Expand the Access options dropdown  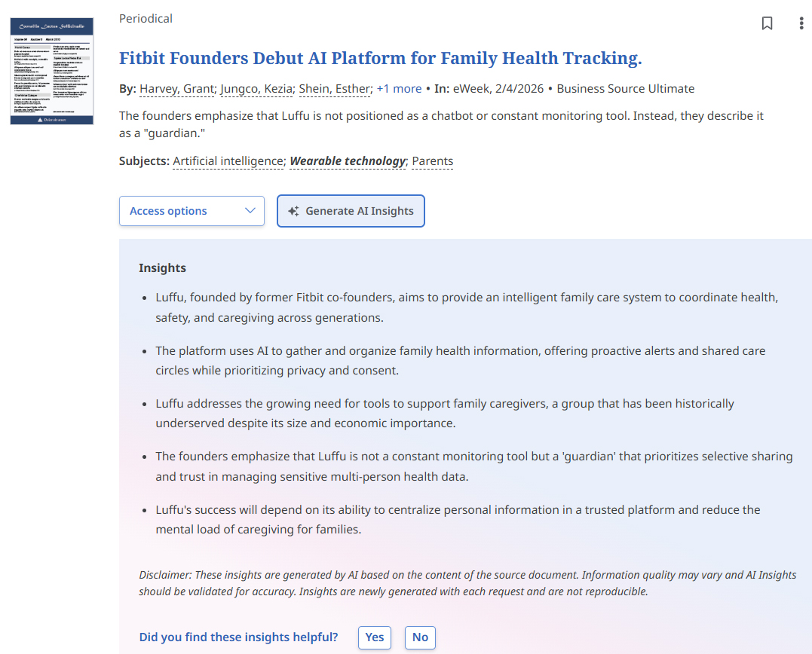pyautogui.click(x=192, y=211)
